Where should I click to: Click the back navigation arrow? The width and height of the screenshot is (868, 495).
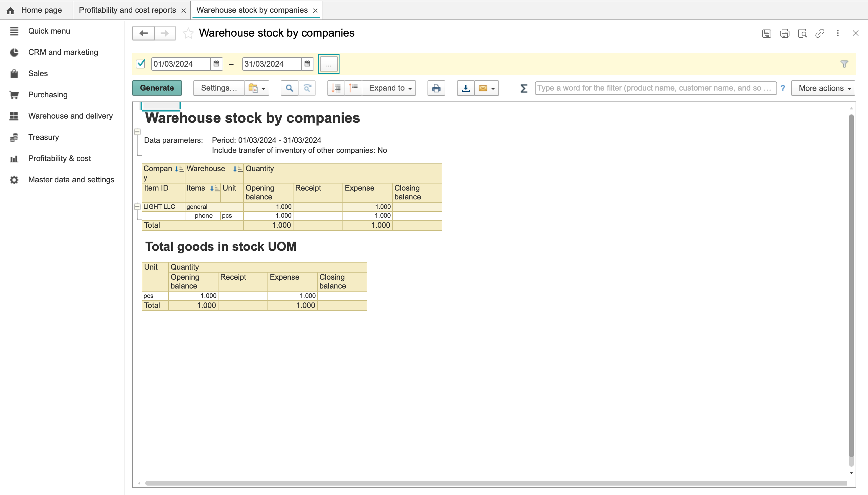point(143,33)
